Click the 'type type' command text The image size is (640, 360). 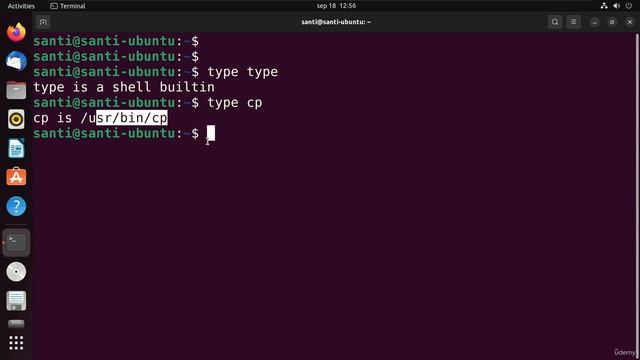(x=242, y=72)
